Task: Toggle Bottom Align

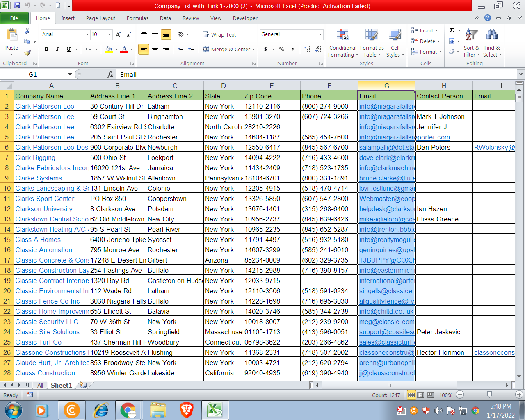Action: 166,34
